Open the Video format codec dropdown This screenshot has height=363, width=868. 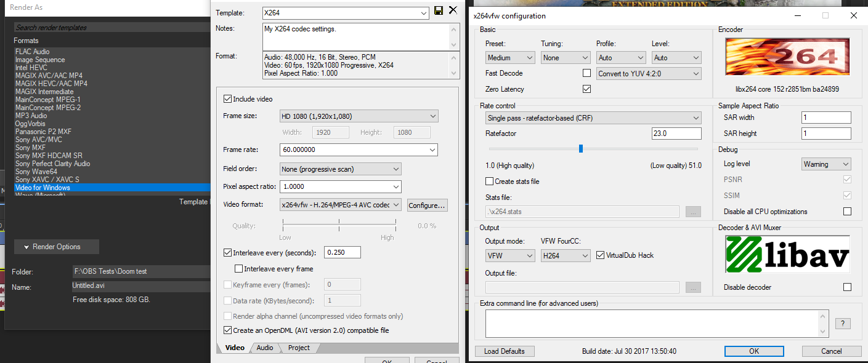[340, 205]
